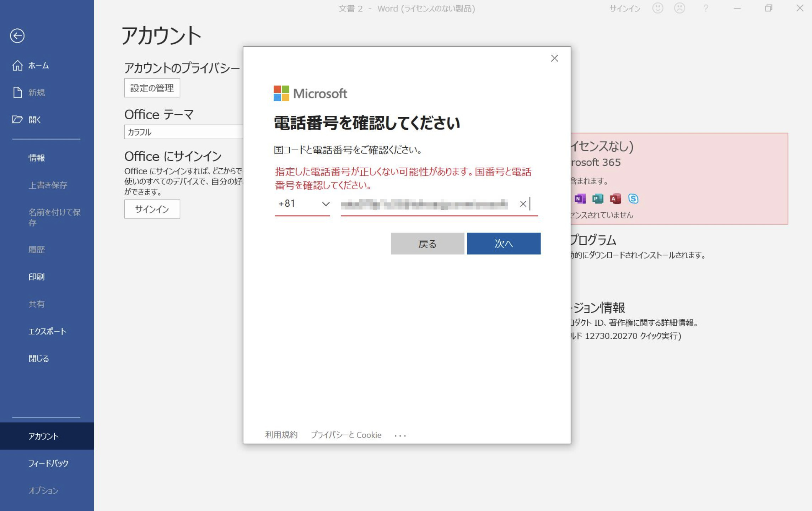Click the new document icon beside 新規
Image resolution: width=812 pixels, height=511 pixels.
(x=17, y=92)
